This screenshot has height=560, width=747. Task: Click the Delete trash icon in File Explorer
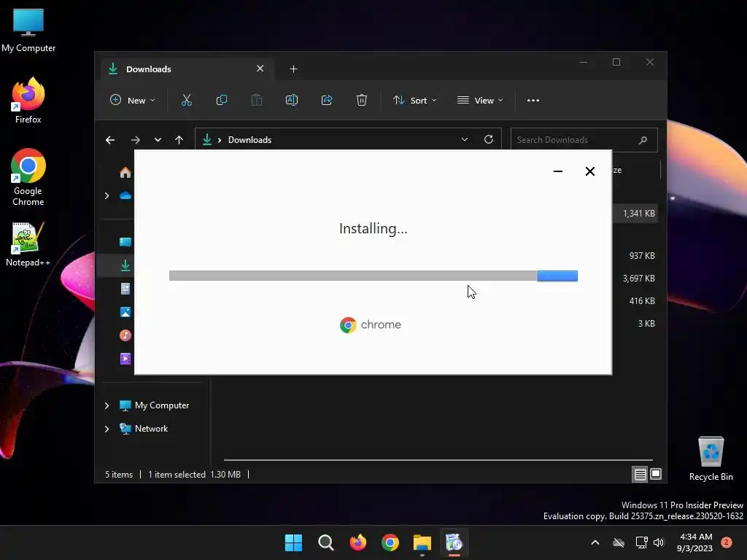(362, 100)
